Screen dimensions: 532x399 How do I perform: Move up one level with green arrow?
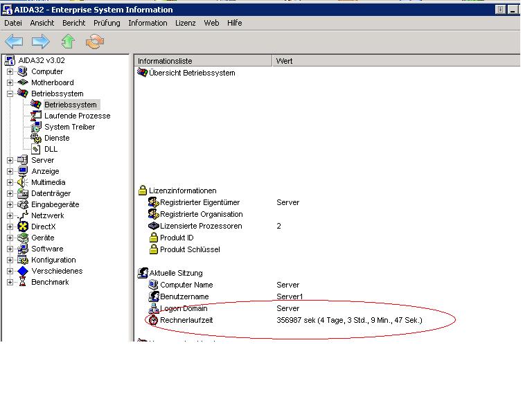point(68,42)
